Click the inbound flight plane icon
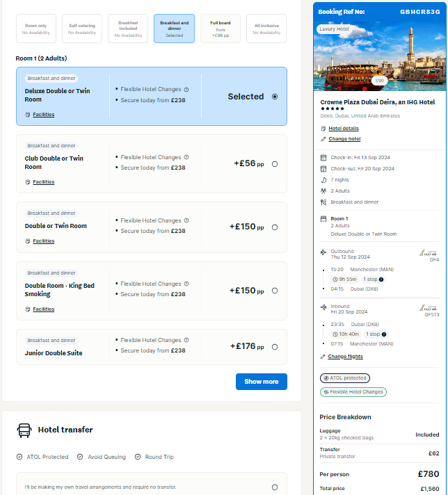Image resolution: width=448 pixels, height=495 pixels. [323, 307]
